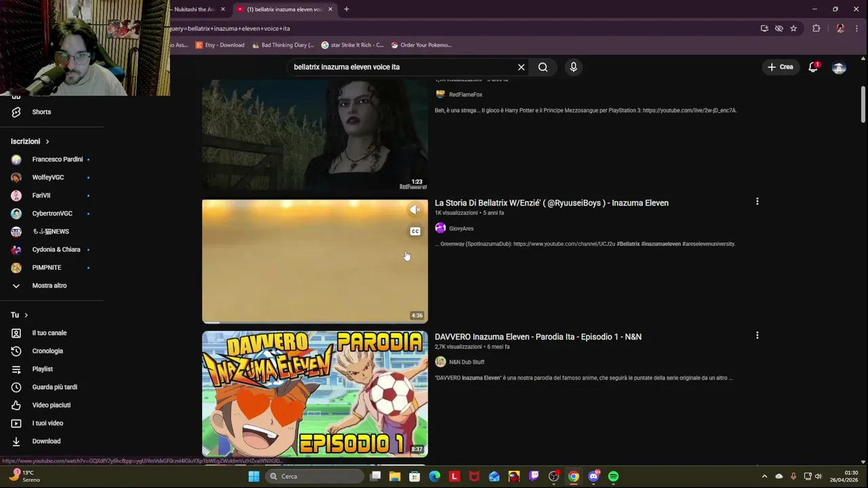Open the N&N Dub Stuff channel

click(x=467, y=362)
